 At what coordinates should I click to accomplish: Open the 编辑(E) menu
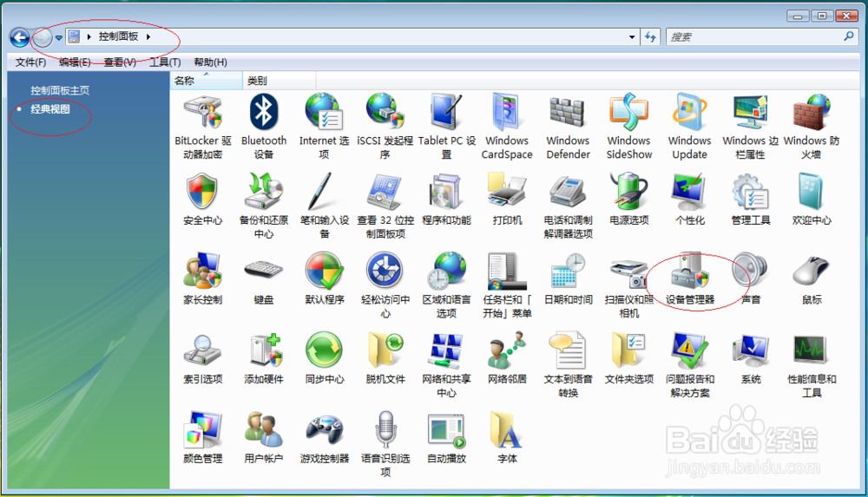click(75, 62)
